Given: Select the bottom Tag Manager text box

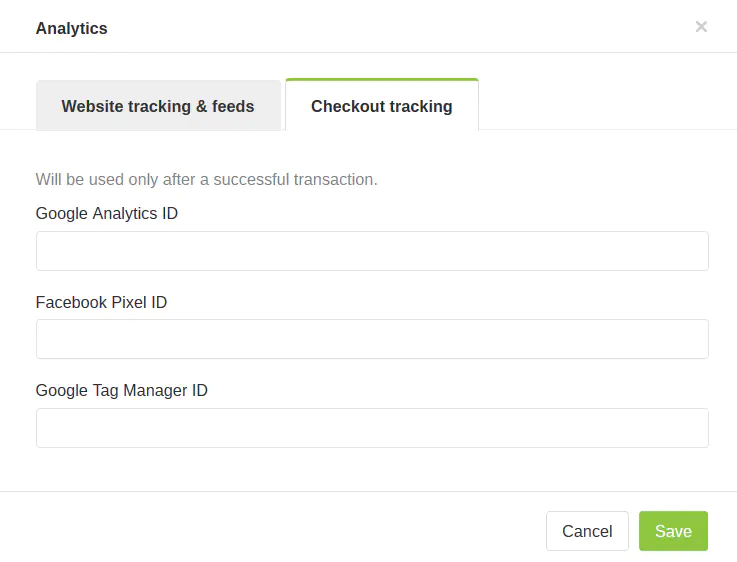Looking at the screenshot, I should pos(372,428).
